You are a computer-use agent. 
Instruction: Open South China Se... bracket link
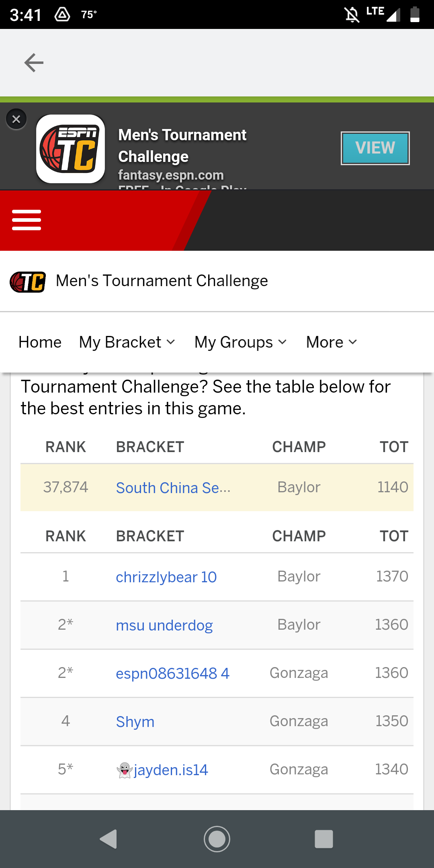(173, 488)
